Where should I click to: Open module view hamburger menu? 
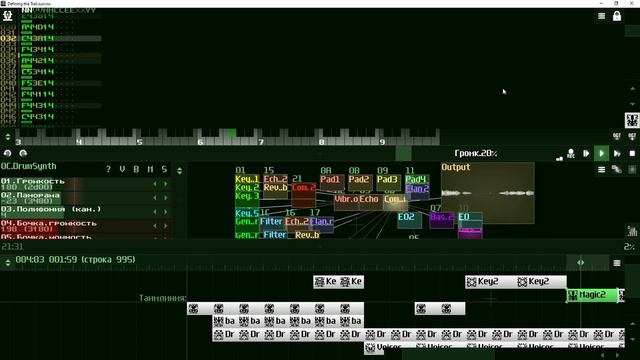(x=602, y=169)
